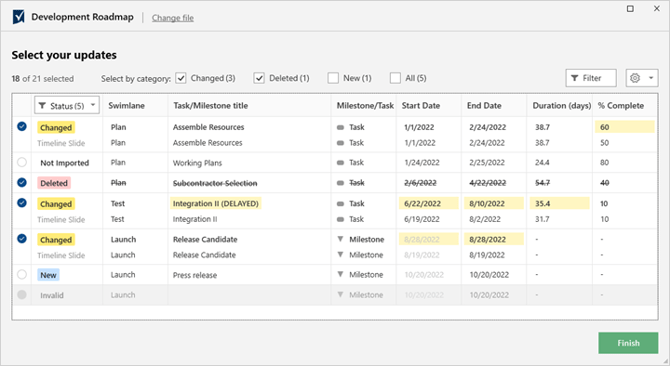Deselect the Assemble Resources changed row
This screenshot has width=670, height=366.
coord(22,126)
